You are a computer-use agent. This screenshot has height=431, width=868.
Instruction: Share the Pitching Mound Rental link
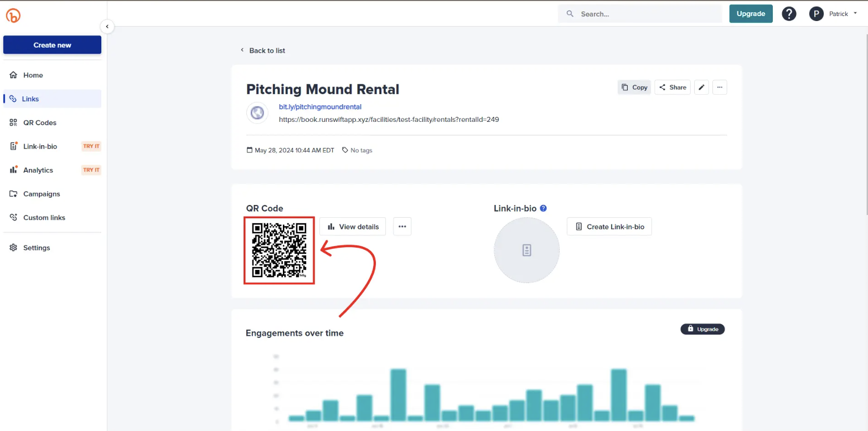[673, 87]
